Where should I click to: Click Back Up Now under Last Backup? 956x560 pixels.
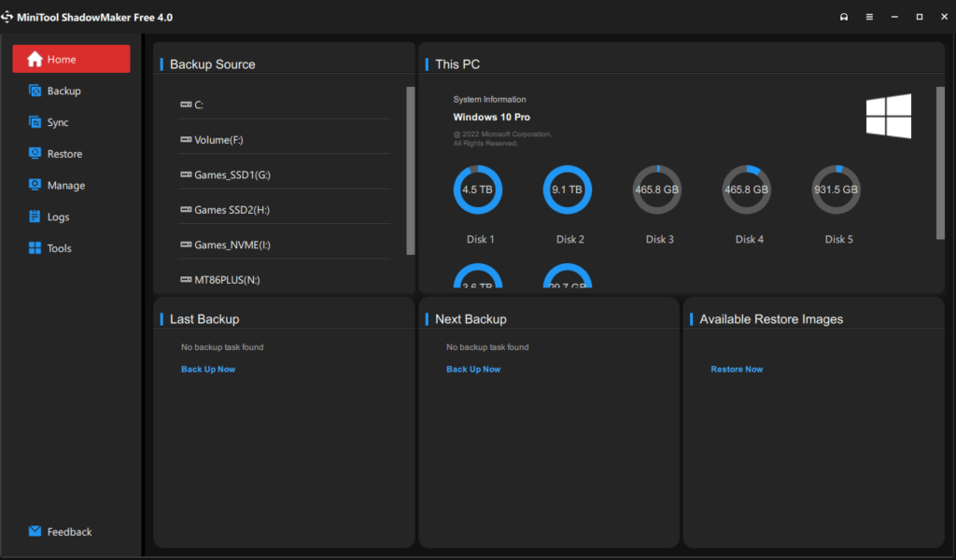coord(208,370)
